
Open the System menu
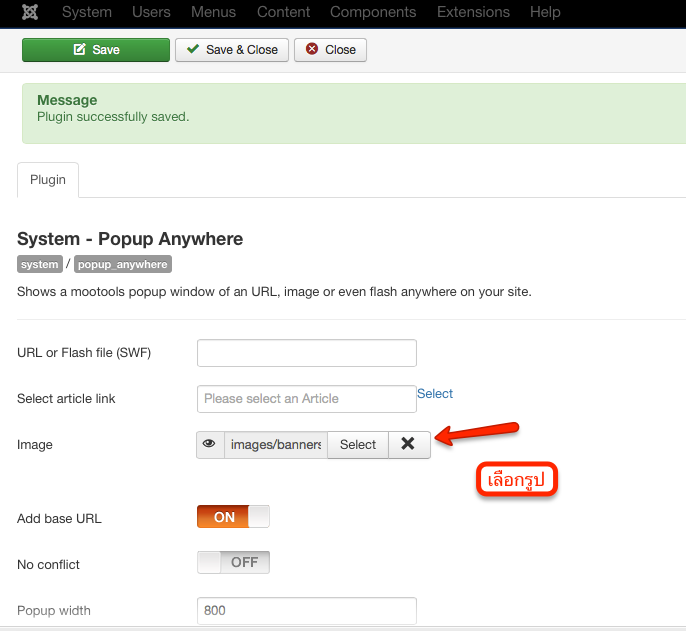(87, 12)
